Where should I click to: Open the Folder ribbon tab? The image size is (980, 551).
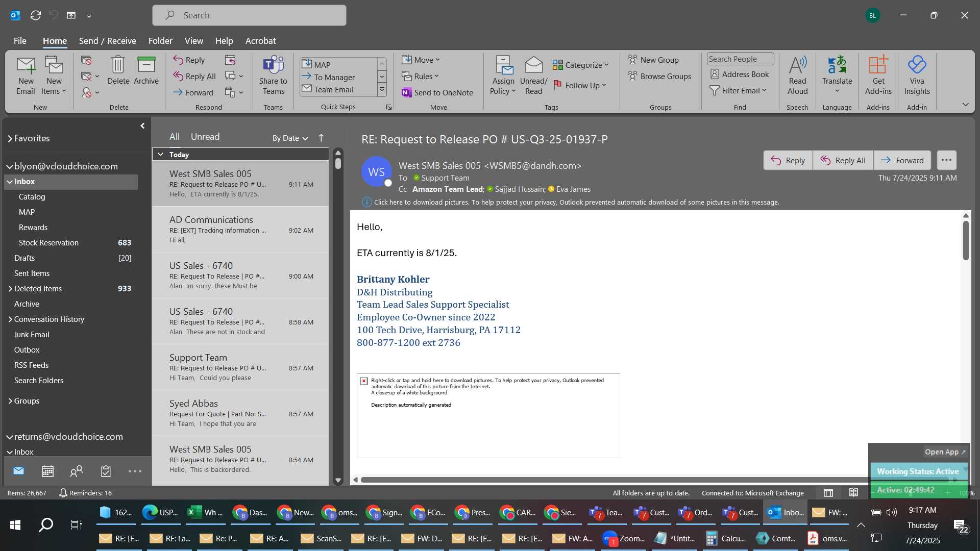tap(160, 41)
